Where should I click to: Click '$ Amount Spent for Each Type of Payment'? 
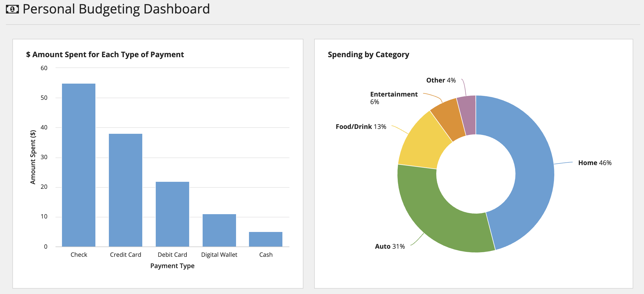coord(105,55)
